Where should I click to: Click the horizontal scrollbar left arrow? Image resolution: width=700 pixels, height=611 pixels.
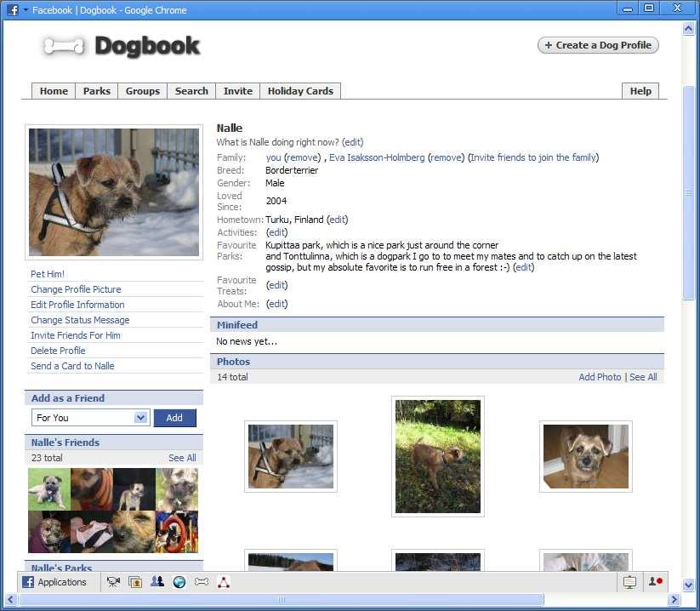point(11,599)
